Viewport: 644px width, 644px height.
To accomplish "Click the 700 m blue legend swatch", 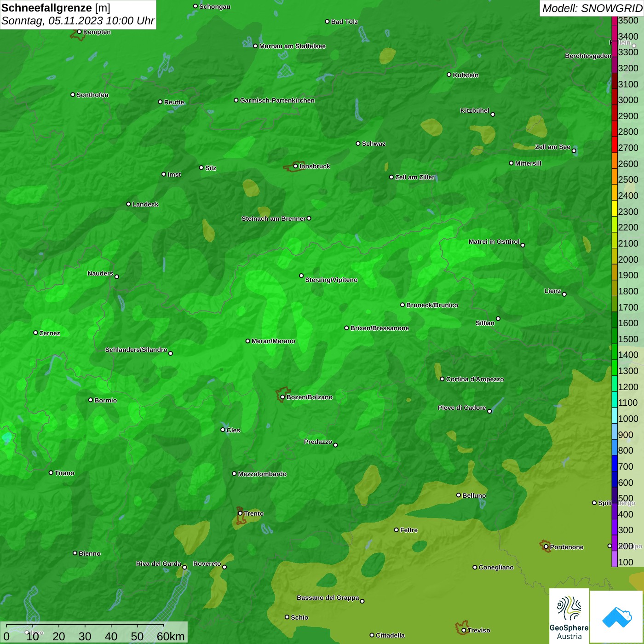I will click(615, 463).
